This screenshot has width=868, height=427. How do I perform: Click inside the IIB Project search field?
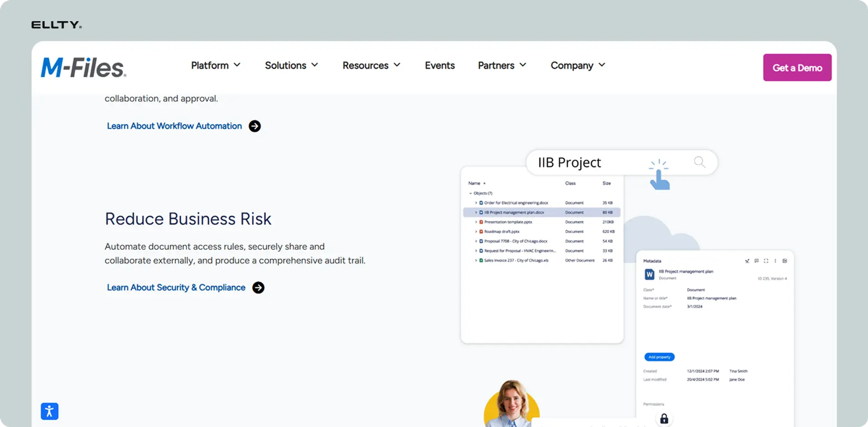[622, 162]
